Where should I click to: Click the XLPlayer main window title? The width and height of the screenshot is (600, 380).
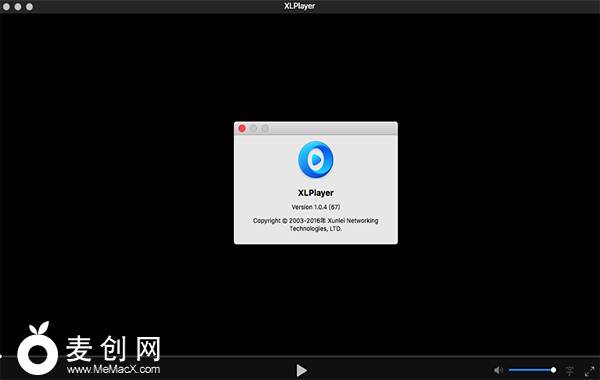click(300, 6)
